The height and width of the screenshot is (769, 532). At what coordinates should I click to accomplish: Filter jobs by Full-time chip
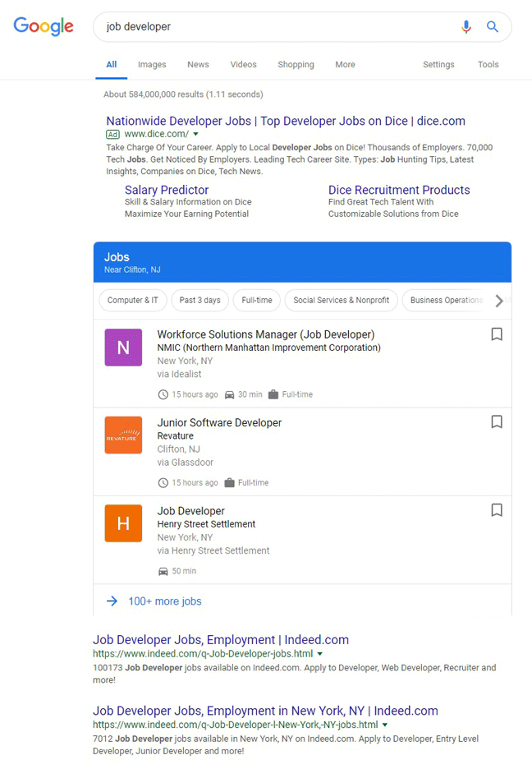pyautogui.click(x=257, y=300)
